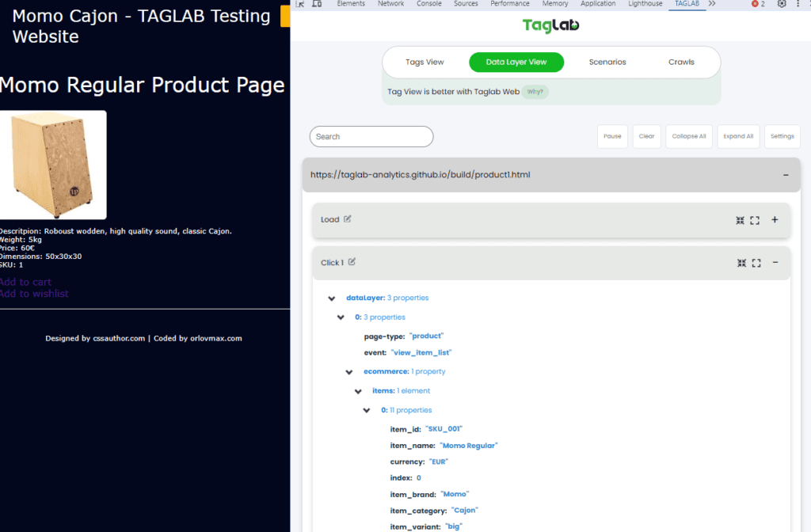The height and width of the screenshot is (532, 811).
Task: Open the Lighthouse tab
Action: 645,4
